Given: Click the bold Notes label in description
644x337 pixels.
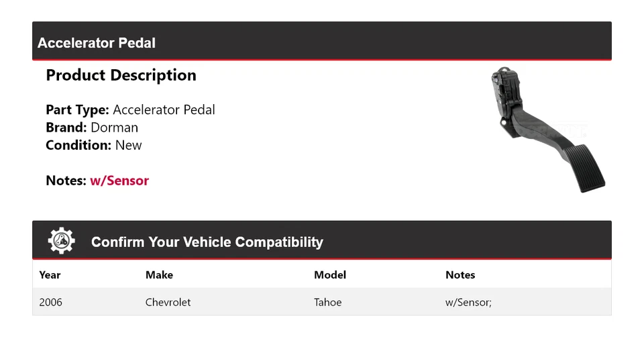Looking at the screenshot, I should [66, 181].
